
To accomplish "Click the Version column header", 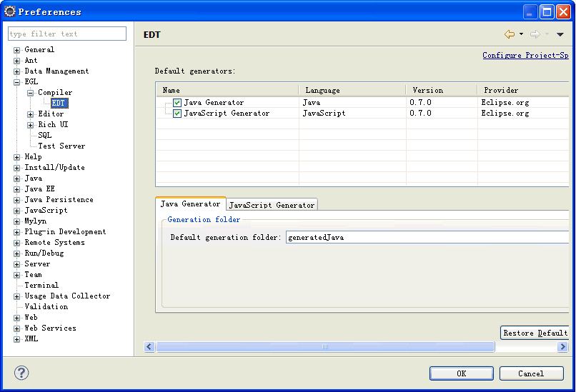I will click(442, 90).
